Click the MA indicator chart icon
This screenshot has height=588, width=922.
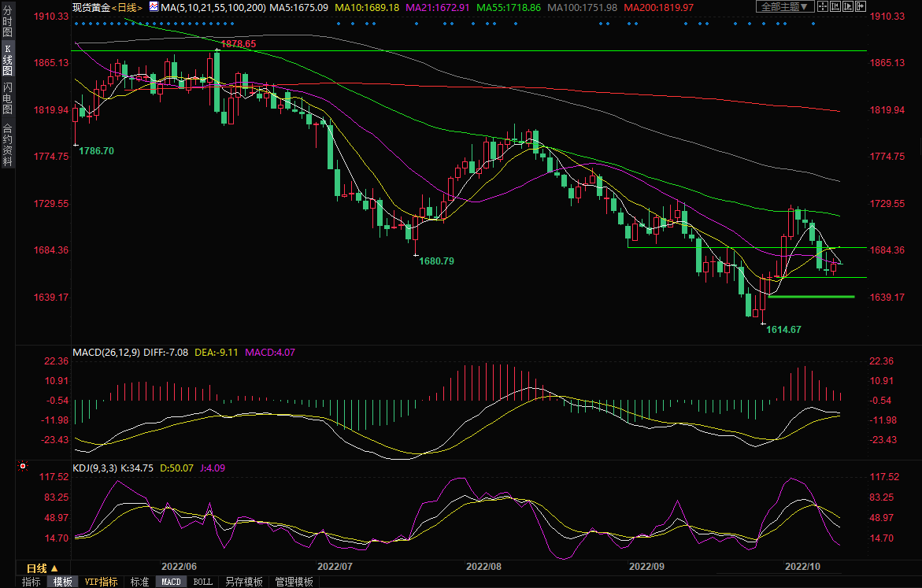[154, 7]
